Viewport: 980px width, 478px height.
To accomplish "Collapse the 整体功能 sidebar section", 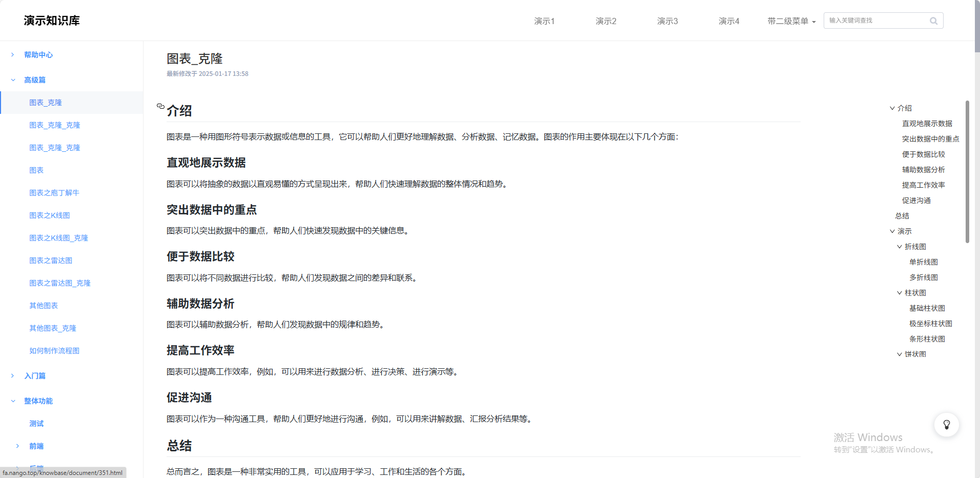I will click(x=13, y=401).
